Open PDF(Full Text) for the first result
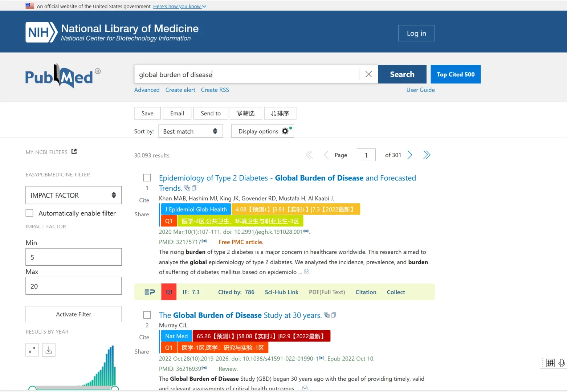Screen dimensions: 567x392 pyautogui.click(x=327, y=292)
